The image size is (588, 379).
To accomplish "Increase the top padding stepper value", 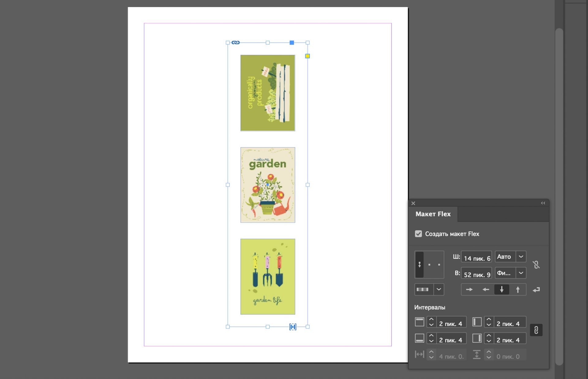I will pos(431,319).
